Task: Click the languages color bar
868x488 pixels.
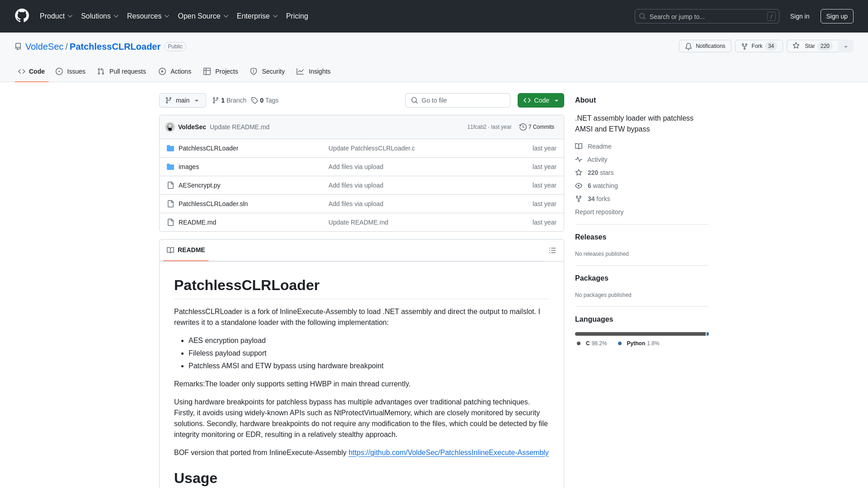Action: [x=642, y=334]
